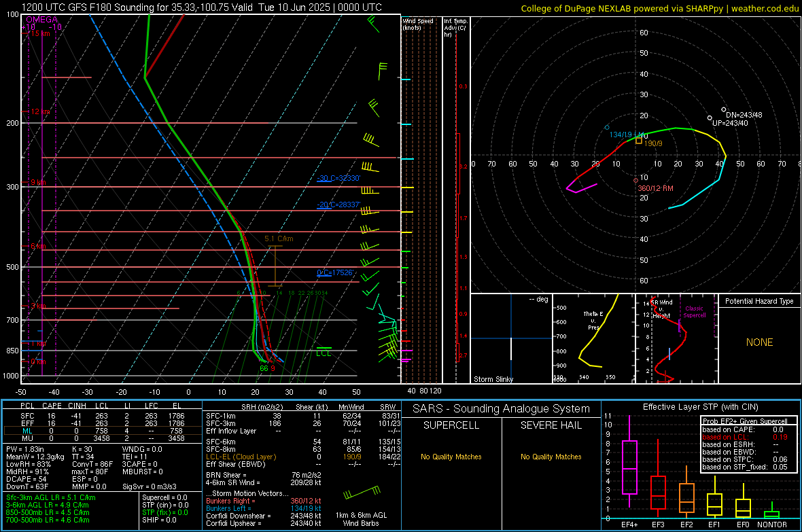Click the SHIP = 0.0 value
The width and height of the screenshot is (802, 532).
tap(159, 520)
